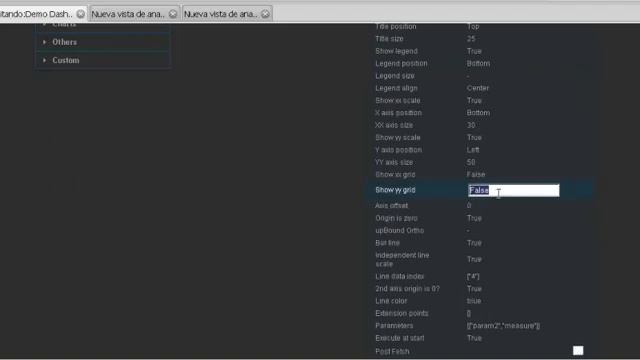The width and height of the screenshot is (640, 360).
Task: Toggle the Show legend value True
Action: [474, 51]
